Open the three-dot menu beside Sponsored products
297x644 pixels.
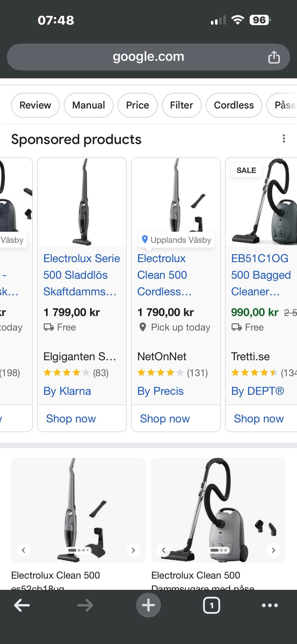[x=284, y=139]
